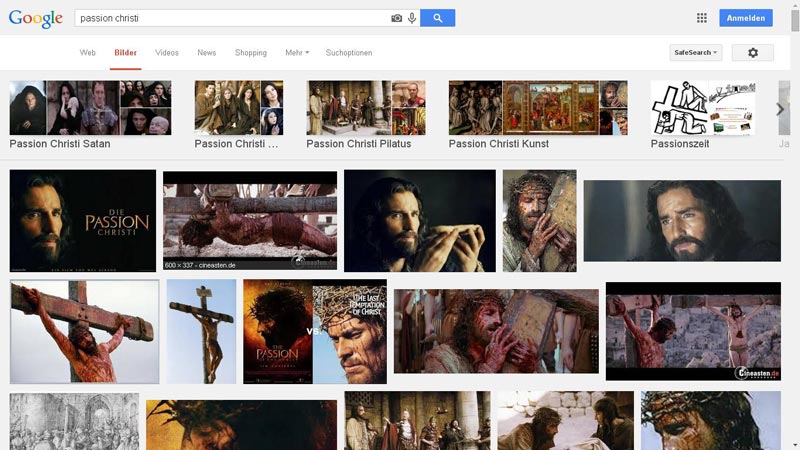Expand the Mehr menu
This screenshot has height=450, width=800.
point(297,53)
